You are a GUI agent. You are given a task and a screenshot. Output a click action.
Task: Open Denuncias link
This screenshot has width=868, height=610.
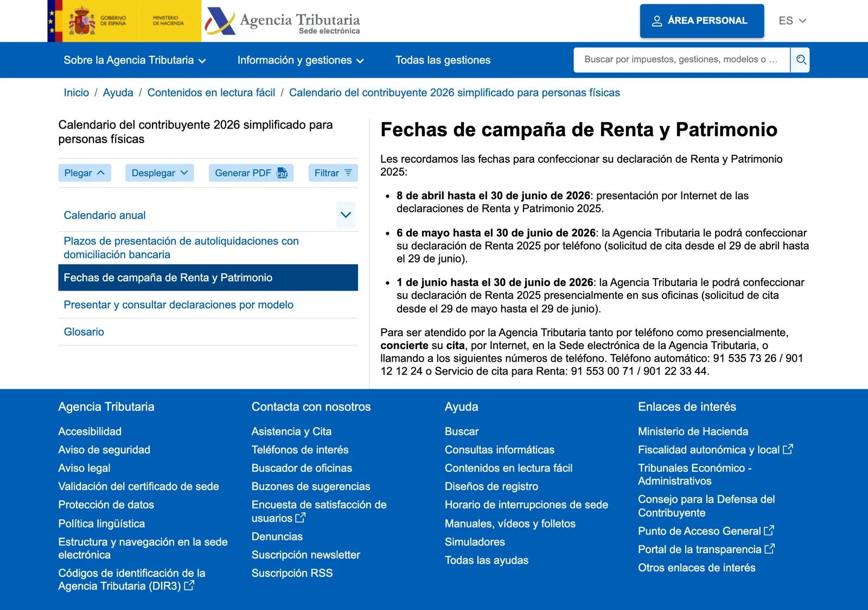point(277,536)
